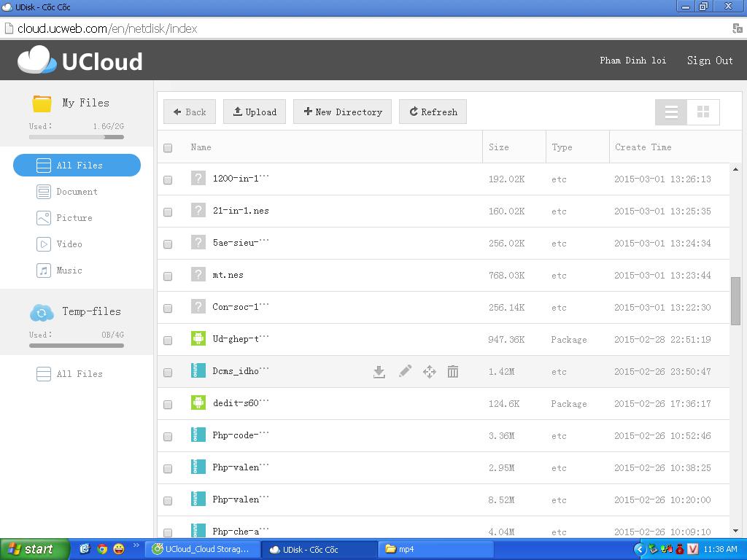Viewport: 747px width, 560px height.
Task: Delete Dcms_idho file using trash icon
Action: click(x=453, y=372)
